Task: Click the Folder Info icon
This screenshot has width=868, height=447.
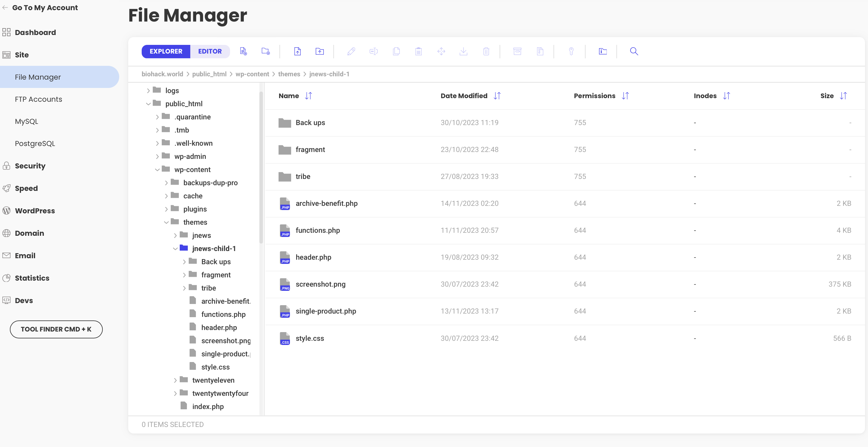Action: coord(603,51)
